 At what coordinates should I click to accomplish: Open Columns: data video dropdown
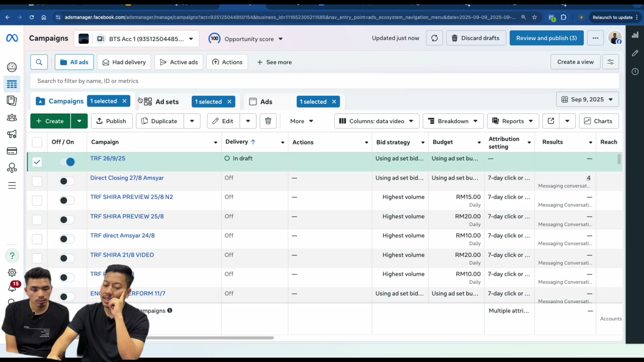click(x=376, y=121)
